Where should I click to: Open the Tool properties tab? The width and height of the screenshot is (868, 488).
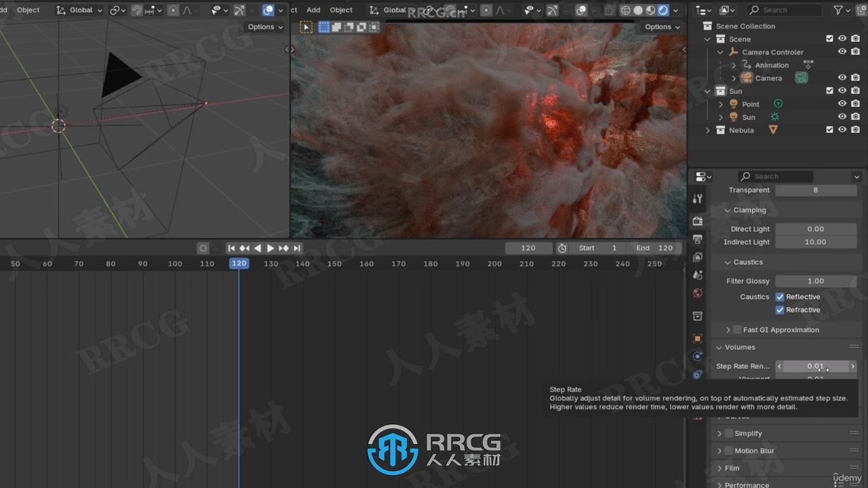click(x=698, y=199)
